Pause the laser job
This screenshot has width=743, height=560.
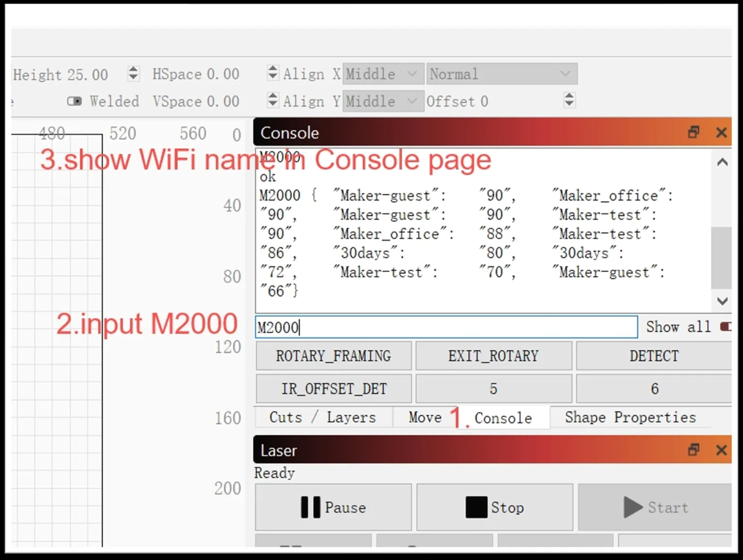tap(333, 507)
